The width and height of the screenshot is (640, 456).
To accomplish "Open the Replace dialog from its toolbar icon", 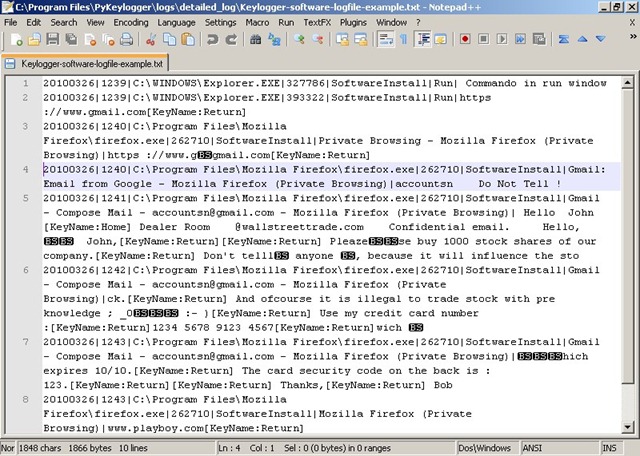I will click(x=274, y=40).
